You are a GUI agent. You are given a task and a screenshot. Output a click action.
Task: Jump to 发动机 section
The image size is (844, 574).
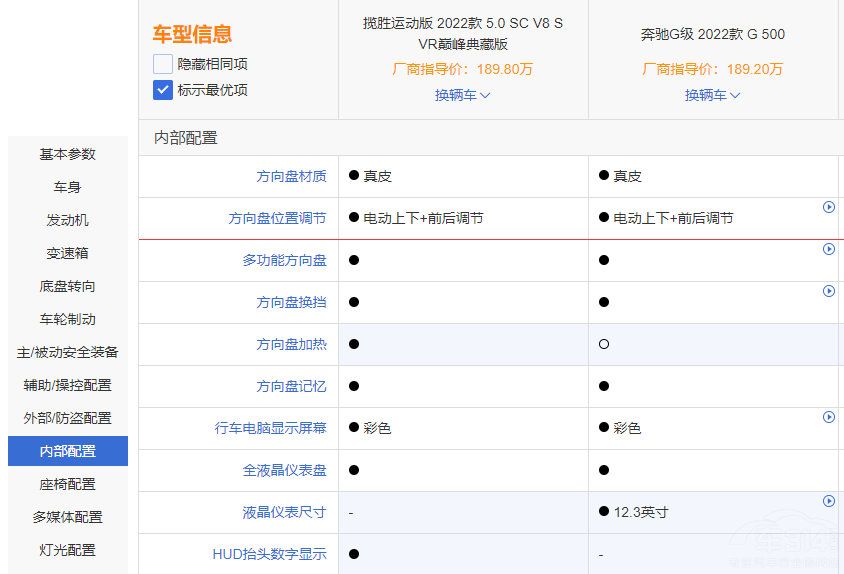pos(68,220)
